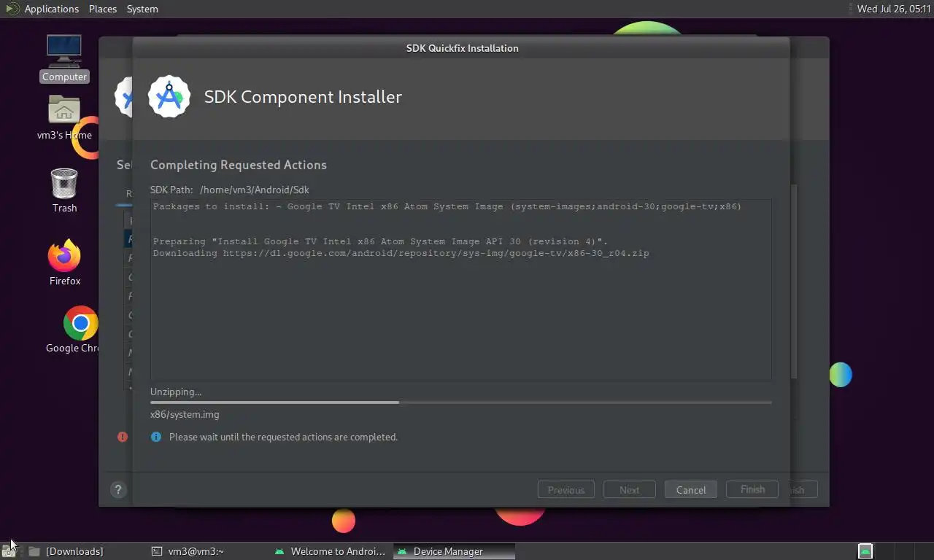Click the SDK path /home/vm3/Android/Sdk text
This screenshot has height=560, width=934.
click(255, 190)
